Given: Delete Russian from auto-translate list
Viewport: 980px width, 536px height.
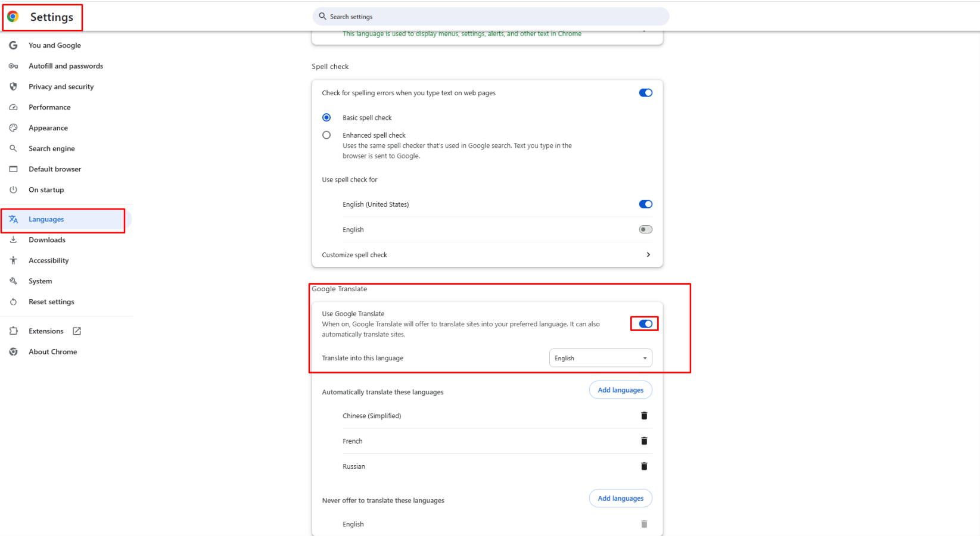Looking at the screenshot, I should coord(644,466).
